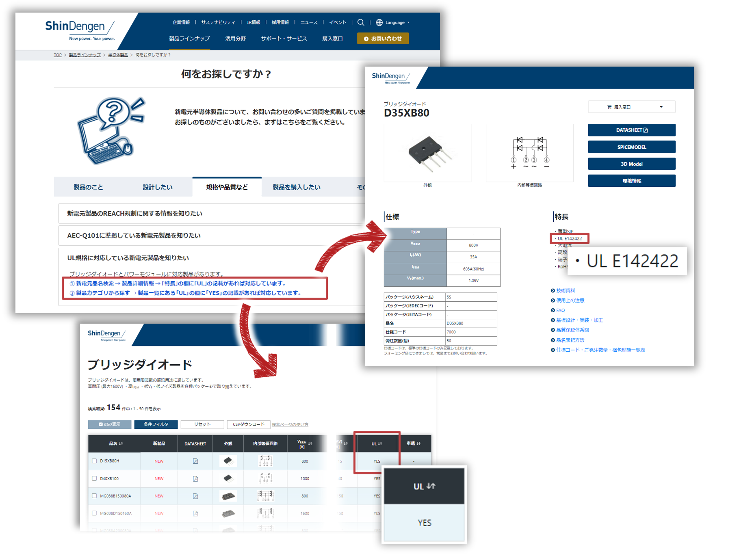Go to TOP breadcrumb link
Viewport: 739px width, 560px height.
coord(58,55)
